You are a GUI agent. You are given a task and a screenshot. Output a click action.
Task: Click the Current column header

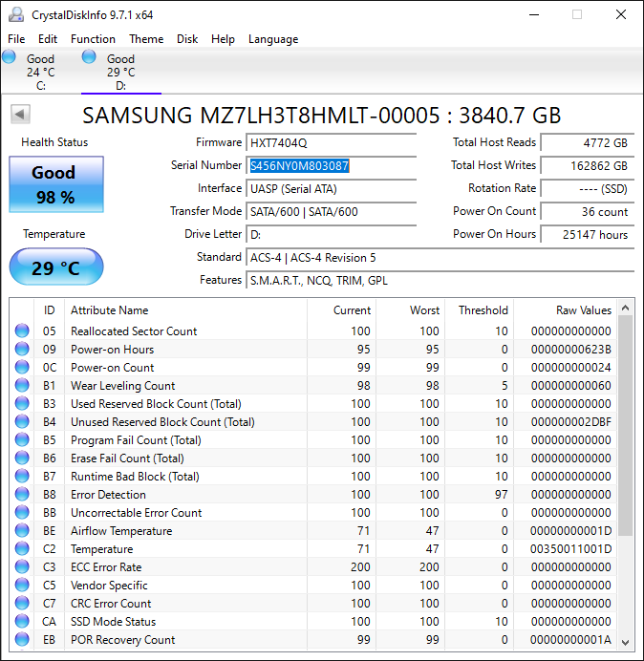click(342, 310)
